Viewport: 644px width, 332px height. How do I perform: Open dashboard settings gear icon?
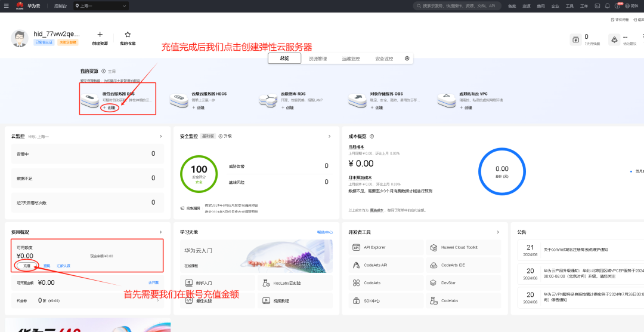[407, 59]
